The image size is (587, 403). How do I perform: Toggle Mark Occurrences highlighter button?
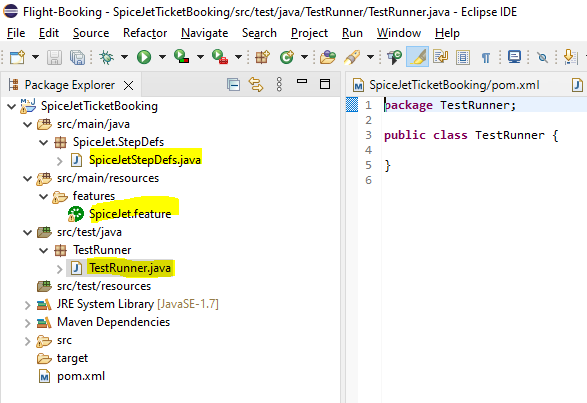click(x=417, y=57)
